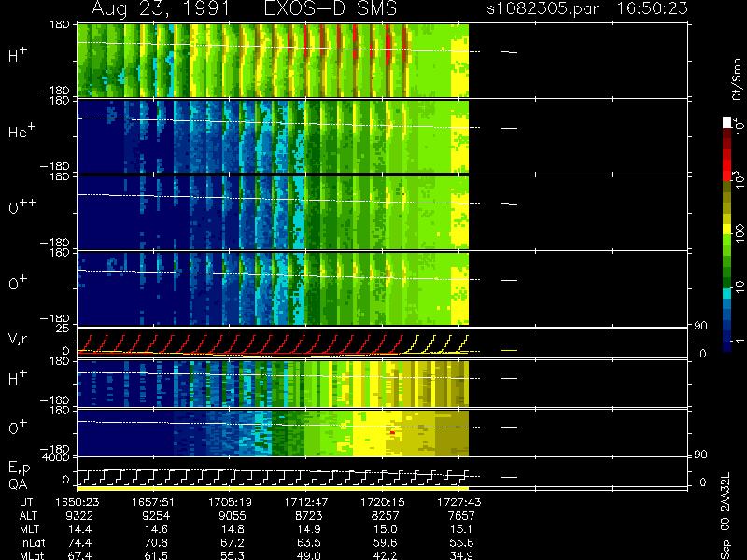This screenshot has width=747, height=560.
Task: Click the MLT value "14.4"
Action: click(x=80, y=529)
